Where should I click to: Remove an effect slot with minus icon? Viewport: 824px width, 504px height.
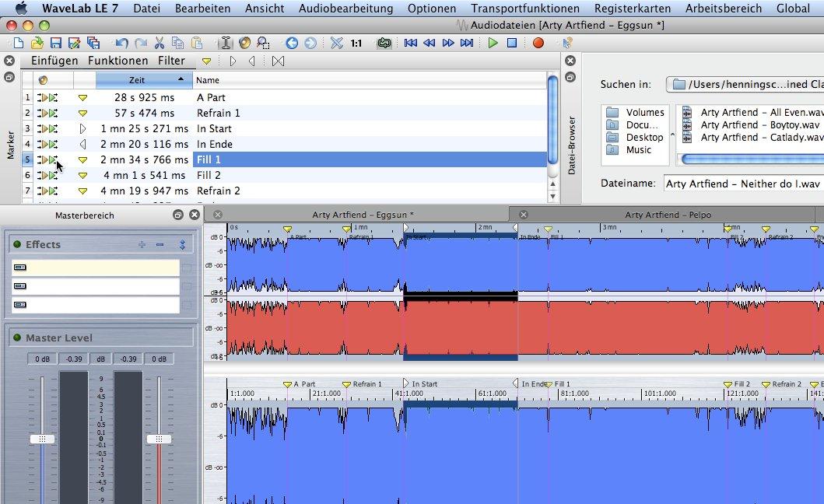click(160, 244)
